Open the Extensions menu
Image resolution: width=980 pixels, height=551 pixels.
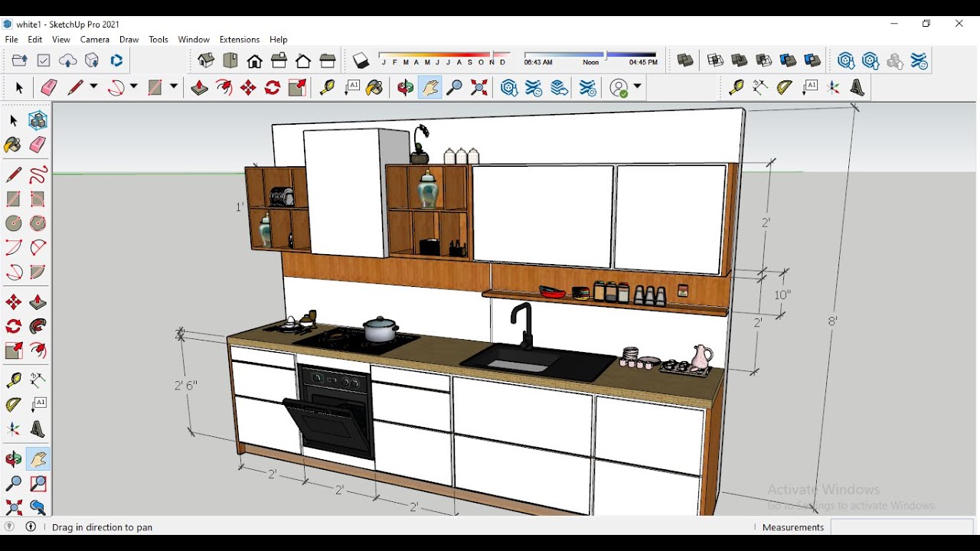pos(240,40)
